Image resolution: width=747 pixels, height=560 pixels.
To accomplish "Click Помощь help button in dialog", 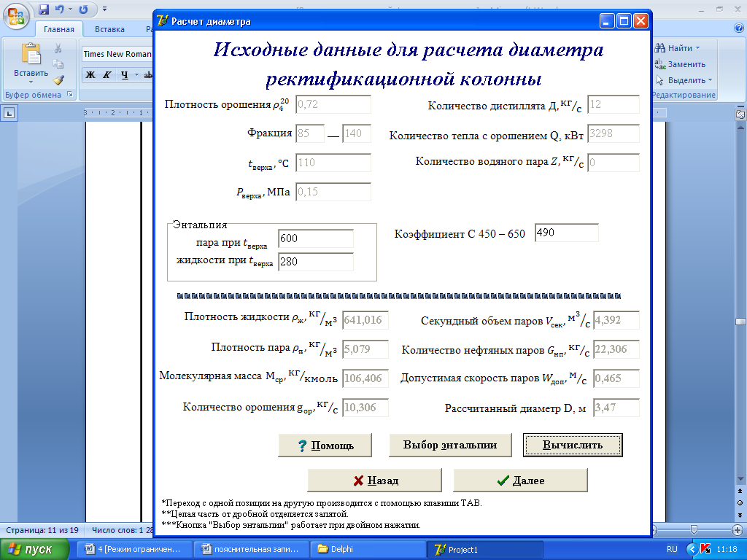I will coord(325,446).
